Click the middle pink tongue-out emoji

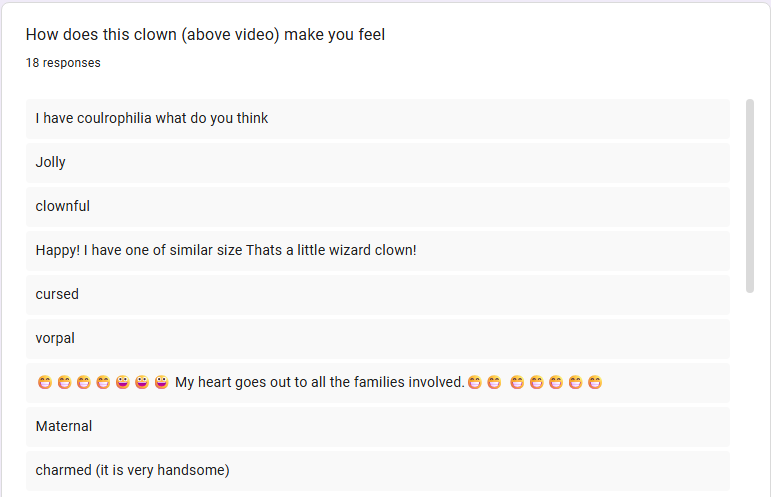click(x=142, y=382)
